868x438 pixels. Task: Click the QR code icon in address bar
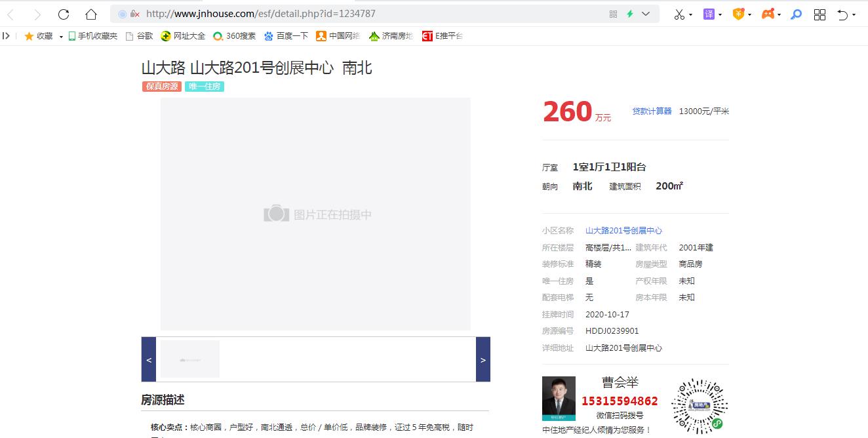pyautogui.click(x=614, y=14)
